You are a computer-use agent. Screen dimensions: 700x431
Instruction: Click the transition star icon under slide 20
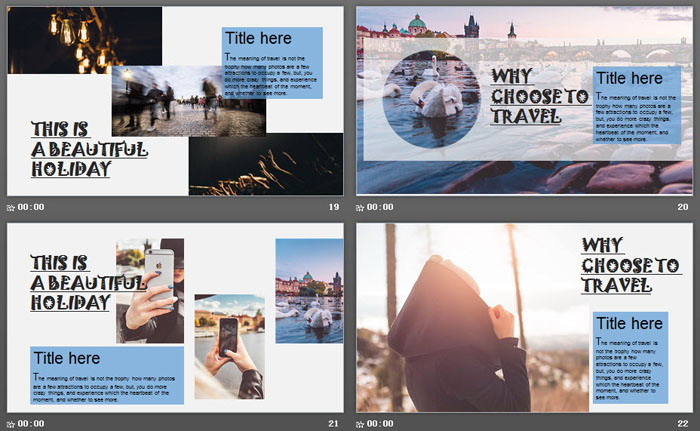coord(360,207)
